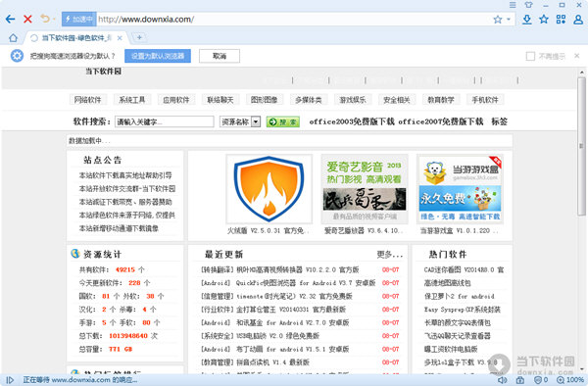Check the 不再提示 checkbox
This screenshot has width=588, height=386.
[x=530, y=56]
